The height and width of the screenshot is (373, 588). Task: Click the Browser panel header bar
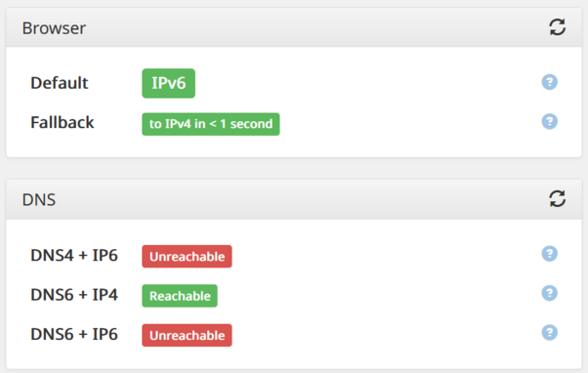(x=294, y=27)
